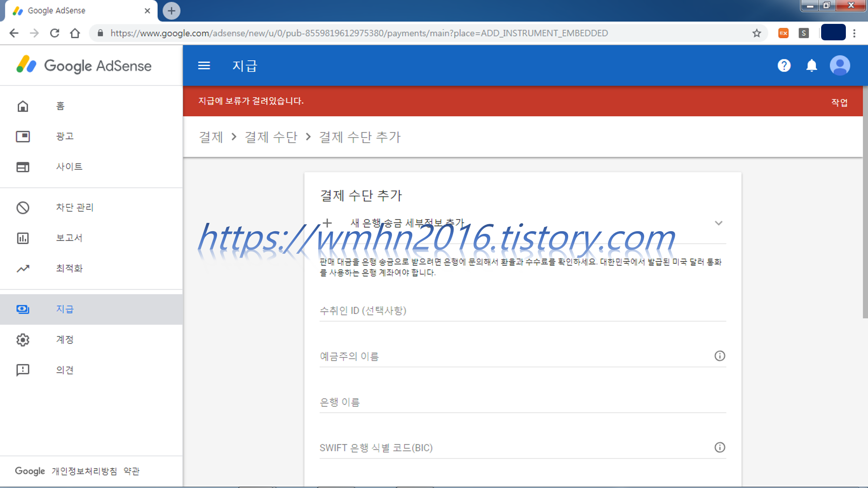Click the browser address bar URL
The image size is (868, 488).
point(359,33)
